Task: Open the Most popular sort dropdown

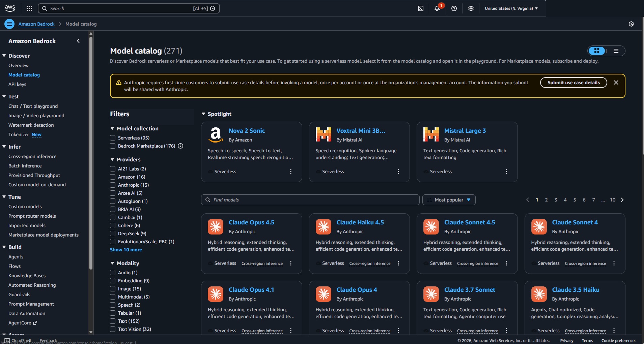Action: pyautogui.click(x=449, y=200)
